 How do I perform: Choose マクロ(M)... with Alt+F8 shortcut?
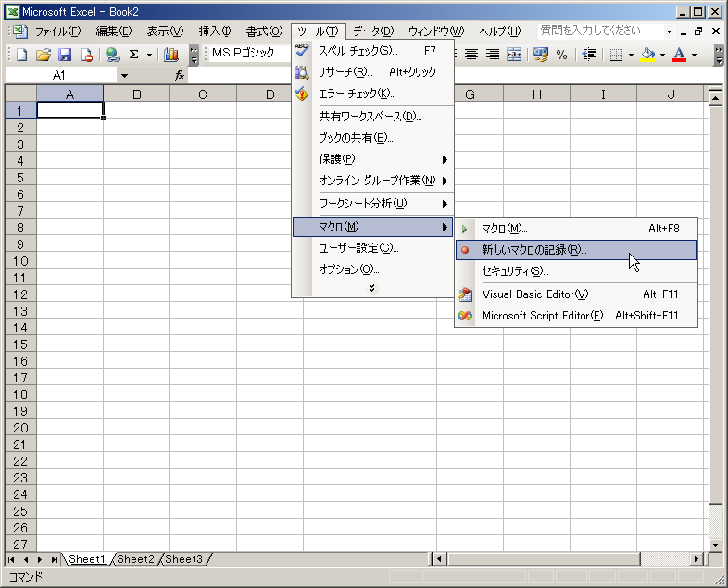tap(576, 229)
